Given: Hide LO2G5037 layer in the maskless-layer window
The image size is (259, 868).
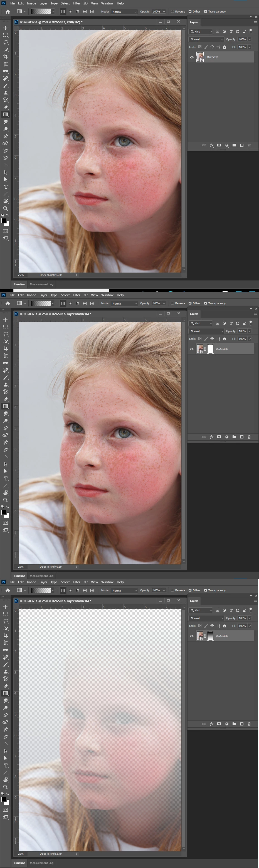Looking at the screenshot, I should tap(192, 57).
